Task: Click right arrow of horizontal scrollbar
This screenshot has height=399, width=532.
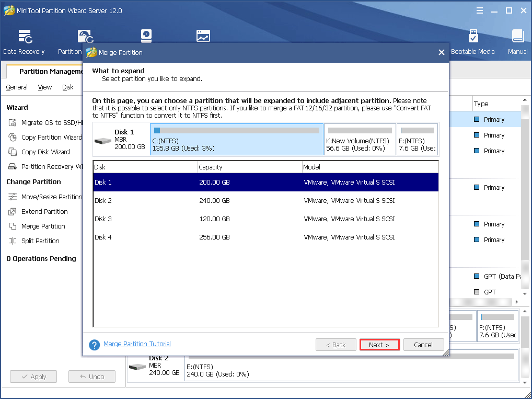Action: tap(516, 302)
